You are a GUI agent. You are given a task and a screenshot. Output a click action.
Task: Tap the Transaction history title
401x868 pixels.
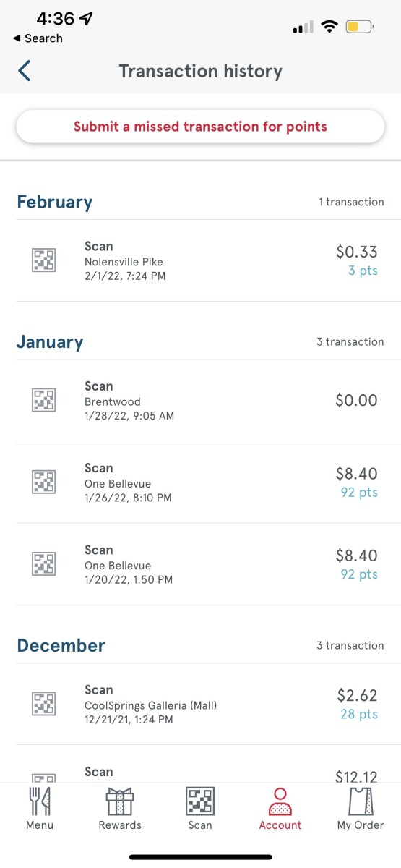(x=200, y=71)
